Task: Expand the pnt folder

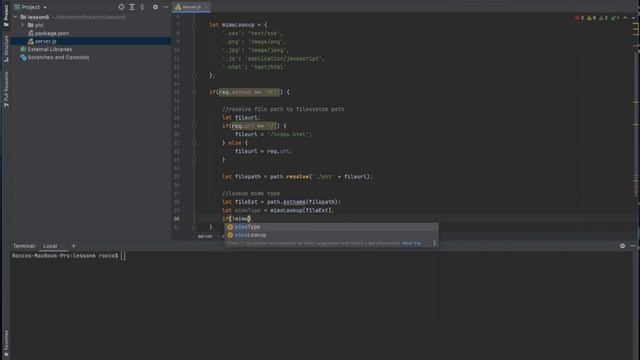Action: pyautogui.click(x=22, y=25)
